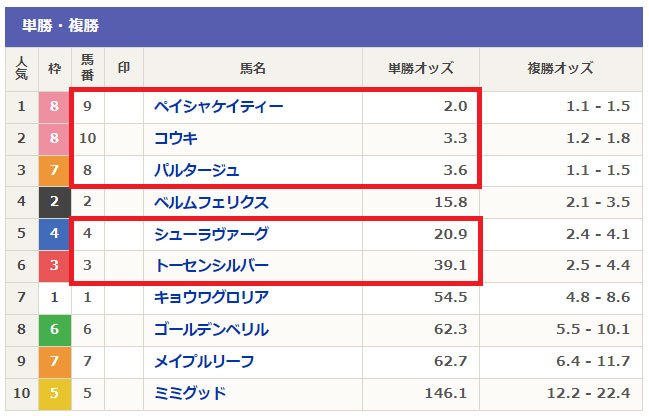649x416 pixels.
Task: Click the yellow bracket 5 color cell
Action: click(x=54, y=393)
